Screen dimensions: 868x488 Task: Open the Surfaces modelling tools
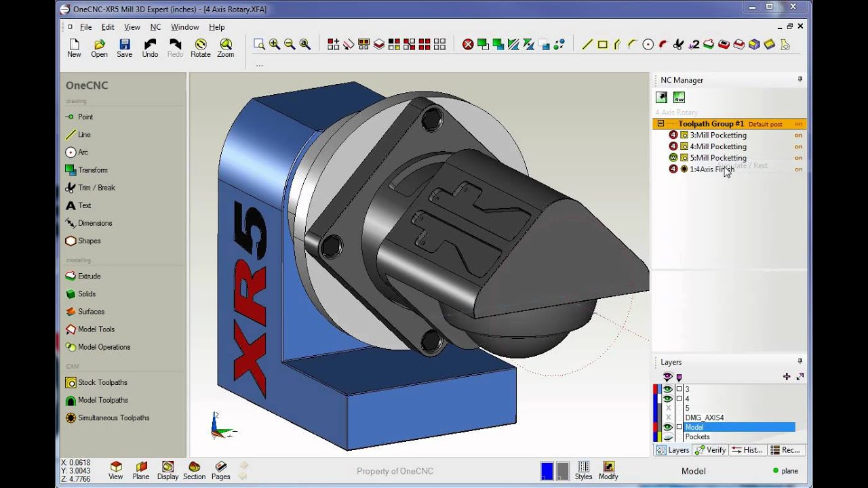coord(85,311)
